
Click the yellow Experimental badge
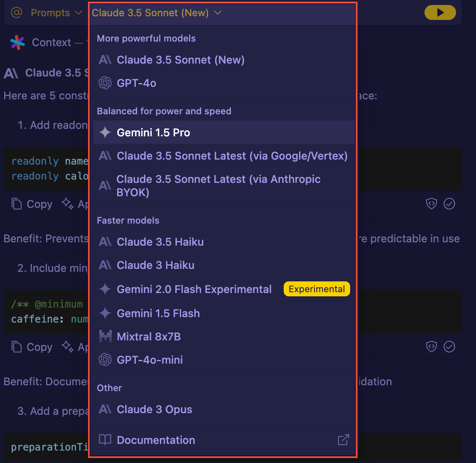coord(317,289)
